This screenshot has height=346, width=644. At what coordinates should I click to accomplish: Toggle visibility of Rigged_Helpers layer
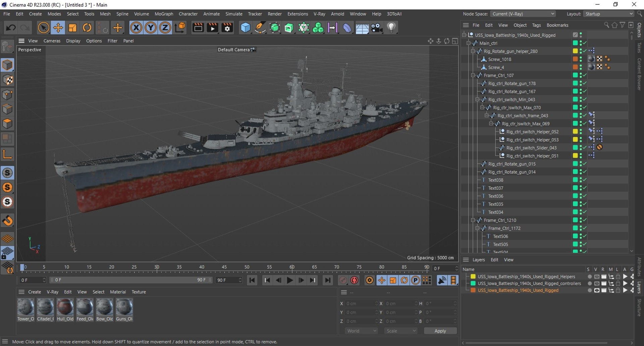[x=596, y=277]
